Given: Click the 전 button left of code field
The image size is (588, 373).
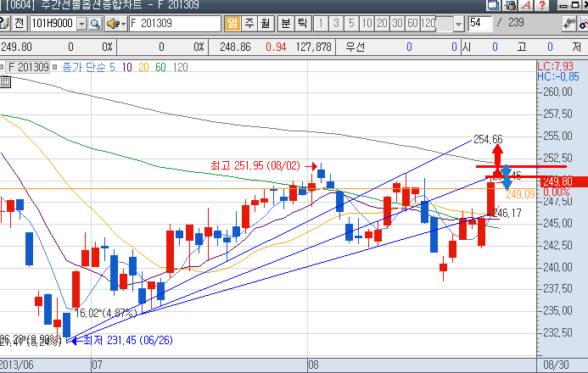Looking at the screenshot, I should click(19, 23).
